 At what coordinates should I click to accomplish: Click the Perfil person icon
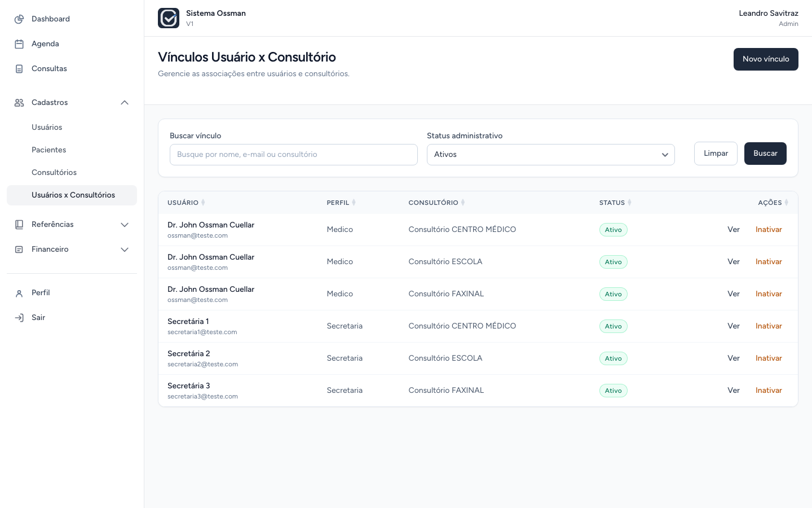tap(19, 293)
